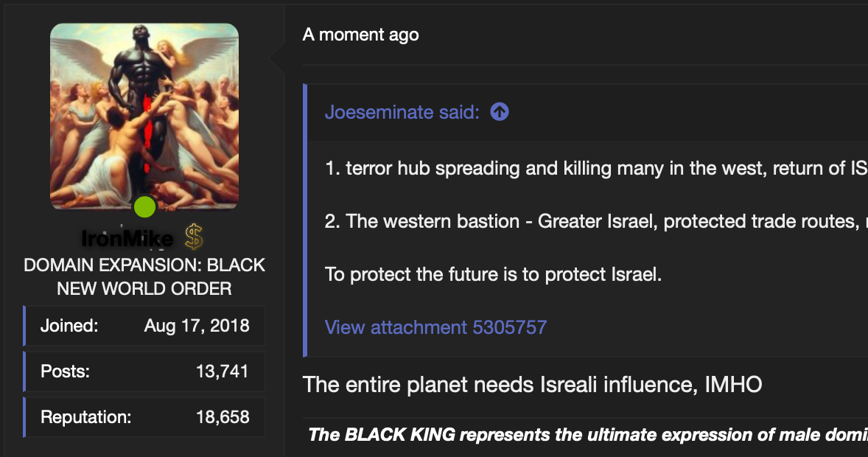Click the reply text about Isreali influence

click(x=532, y=385)
